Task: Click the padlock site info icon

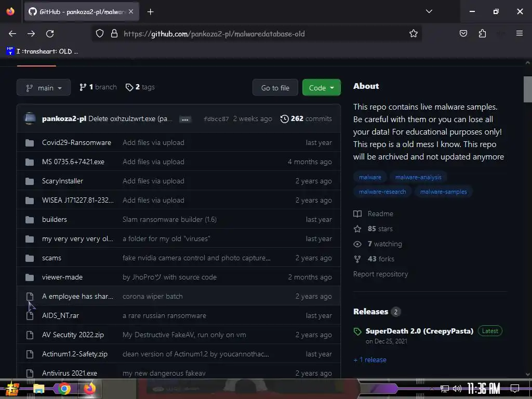Action: (114, 34)
